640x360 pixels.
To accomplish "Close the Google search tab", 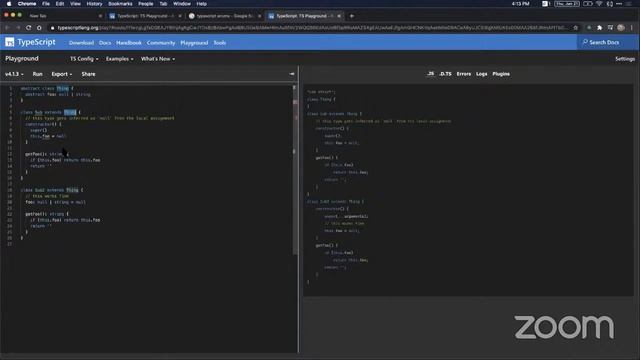I will (260, 16).
